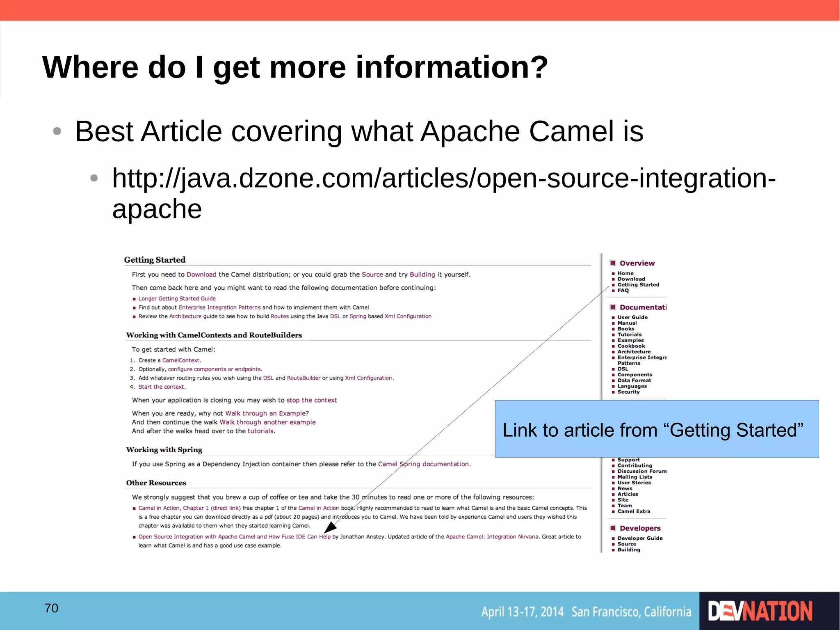The height and width of the screenshot is (630, 840).
Task: Open Walk through an Example link
Action: 265,413
